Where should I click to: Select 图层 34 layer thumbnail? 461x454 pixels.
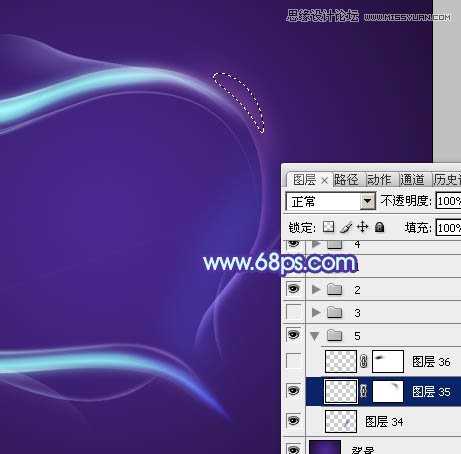[341, 421]
